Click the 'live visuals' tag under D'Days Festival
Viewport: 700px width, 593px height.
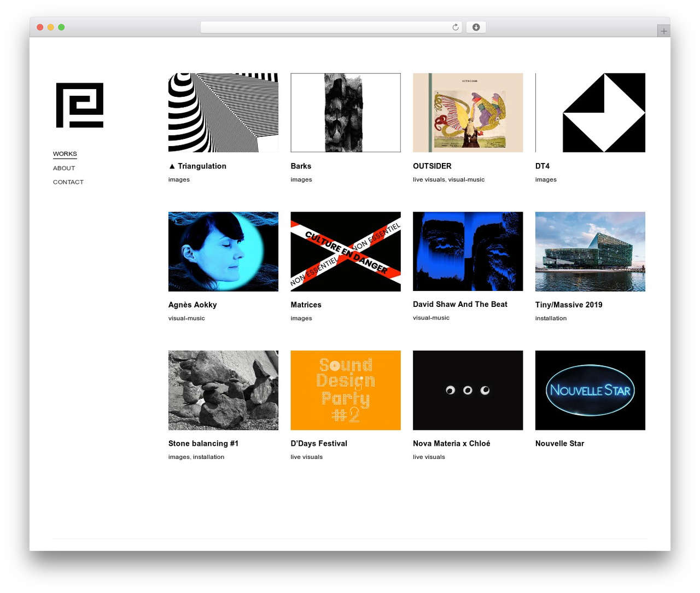tap(307, 457)
